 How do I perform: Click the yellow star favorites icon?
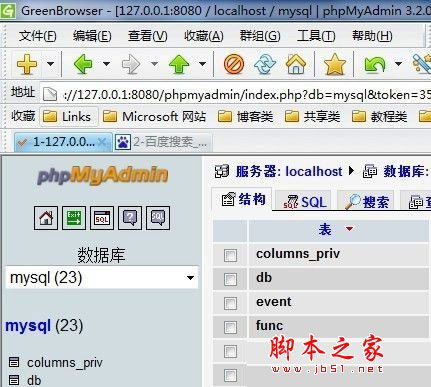click(x=334, y=64)
